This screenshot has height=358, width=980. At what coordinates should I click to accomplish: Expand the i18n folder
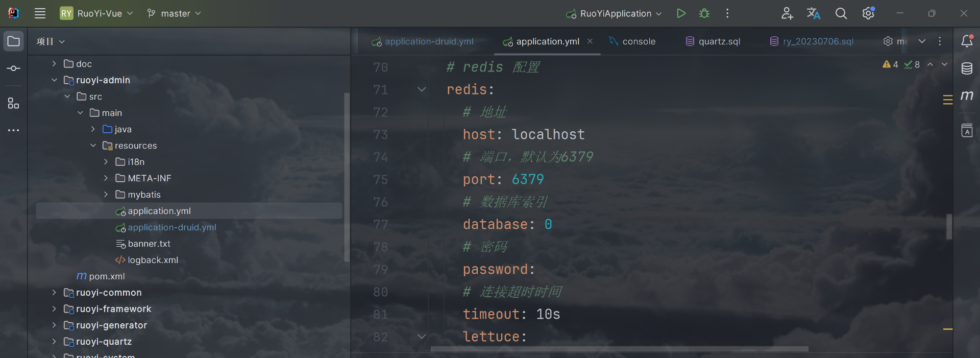(x=106, y=162)
